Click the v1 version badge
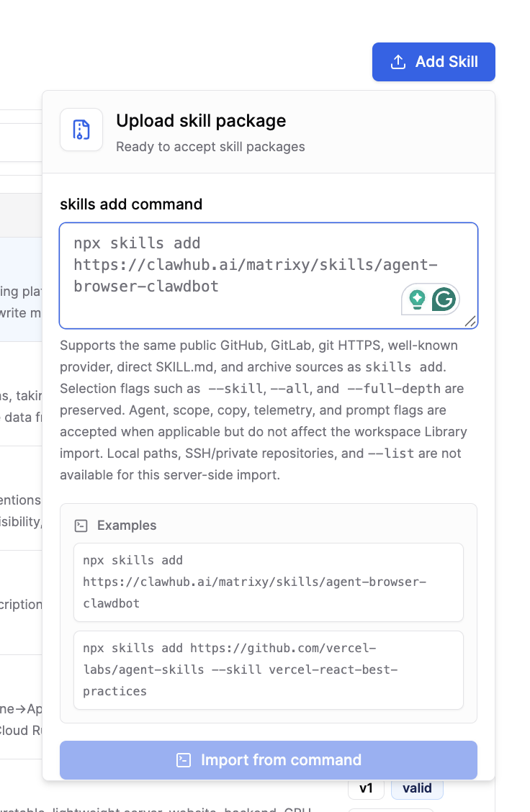The height and width of the screenshot is (812, 530). coord(367,788)
